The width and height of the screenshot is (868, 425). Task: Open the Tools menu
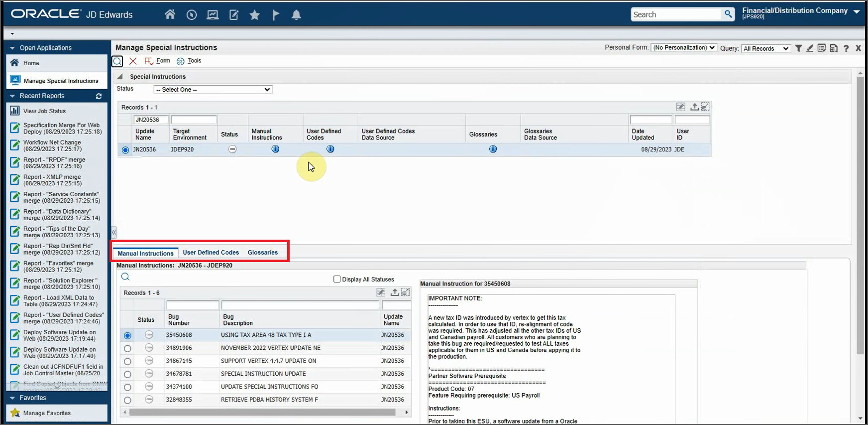click(x=189, y=61)
